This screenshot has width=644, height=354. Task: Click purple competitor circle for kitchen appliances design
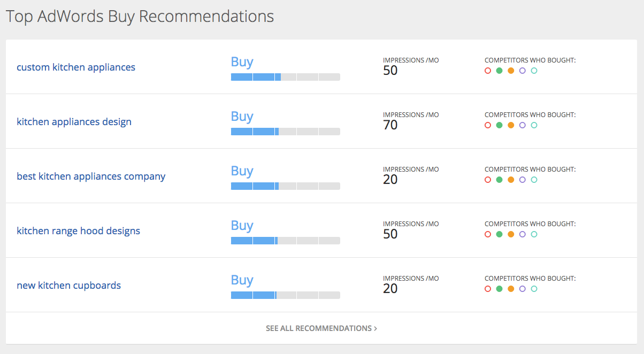(x=523, y=125)
